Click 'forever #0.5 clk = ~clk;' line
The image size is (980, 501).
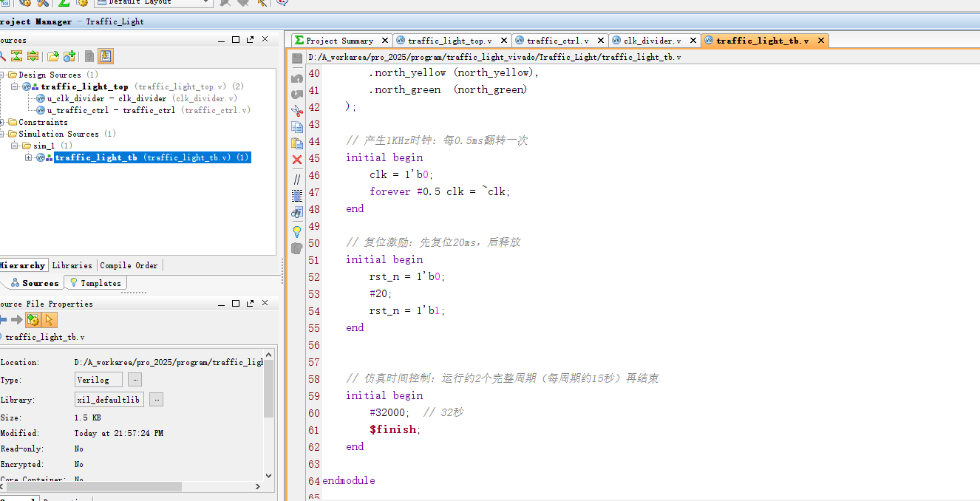(x=440, y=191)
